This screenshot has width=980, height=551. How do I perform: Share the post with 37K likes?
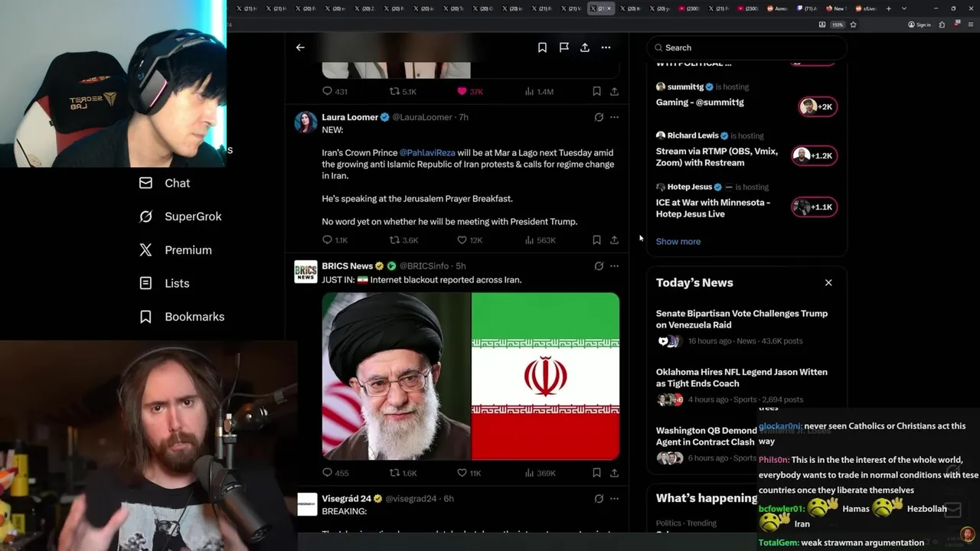pos(614,91)
